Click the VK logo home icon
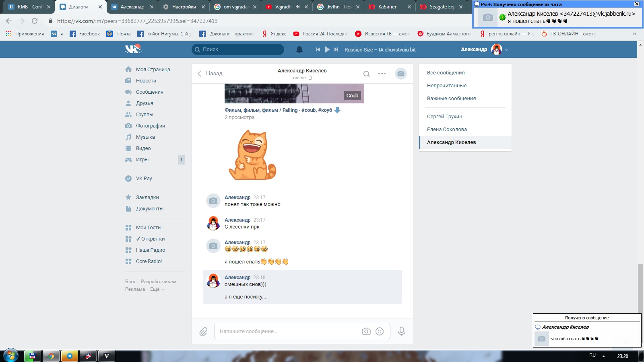 point(133,49)
